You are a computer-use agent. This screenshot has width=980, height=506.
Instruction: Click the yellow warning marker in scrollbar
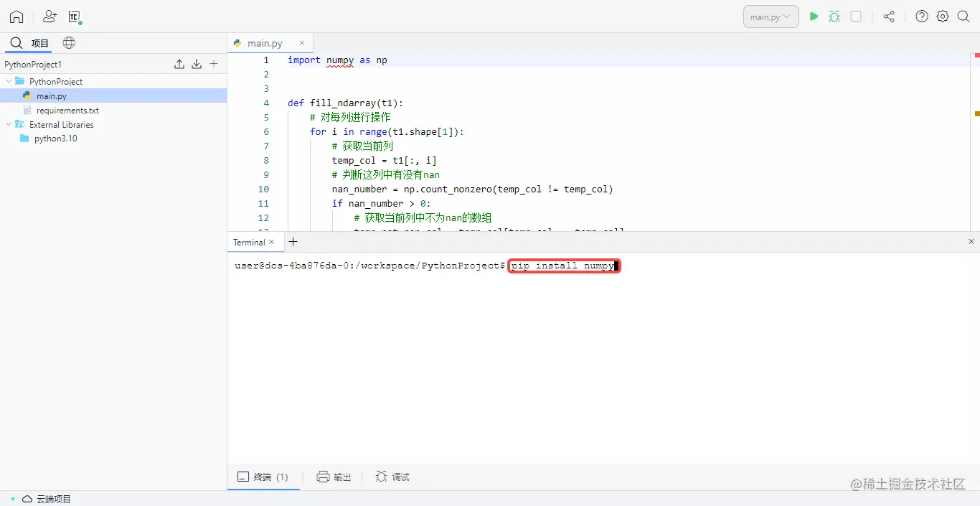coord(977,113)
